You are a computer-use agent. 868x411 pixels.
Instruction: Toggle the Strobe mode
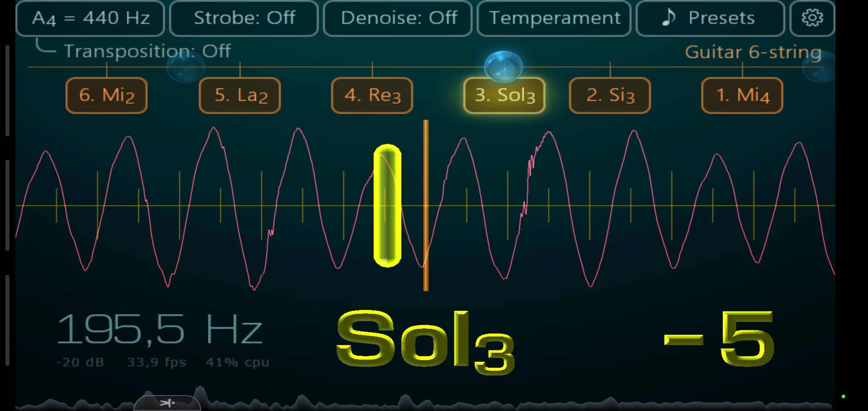coord(244,18)
